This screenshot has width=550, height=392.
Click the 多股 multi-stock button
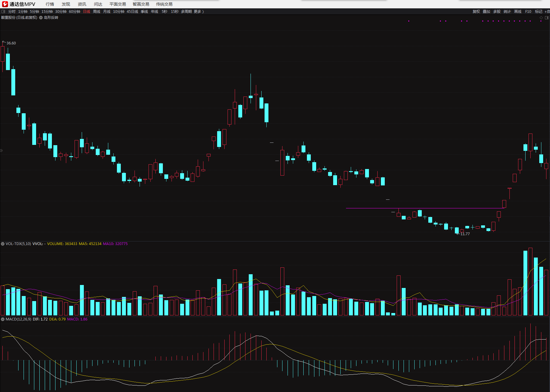(497, 12)
